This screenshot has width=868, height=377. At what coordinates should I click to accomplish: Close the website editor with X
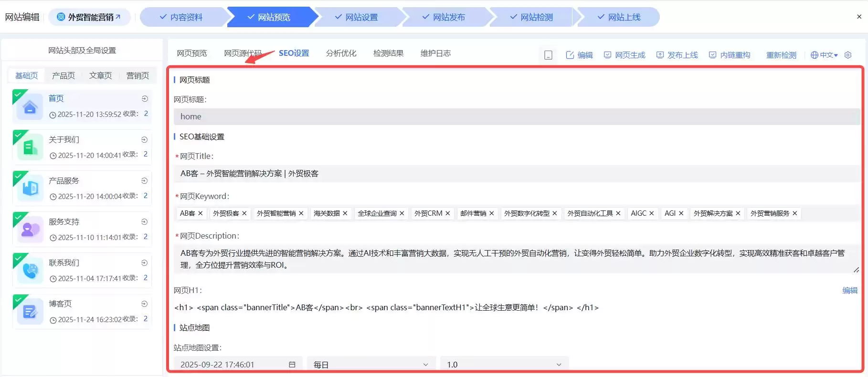coord(859,17)
